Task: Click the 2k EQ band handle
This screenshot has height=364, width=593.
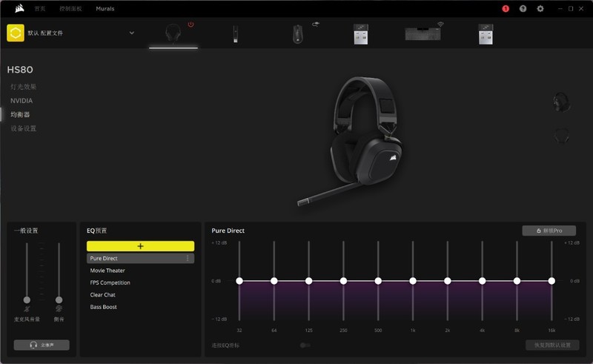Action: (x=448, y=281)
